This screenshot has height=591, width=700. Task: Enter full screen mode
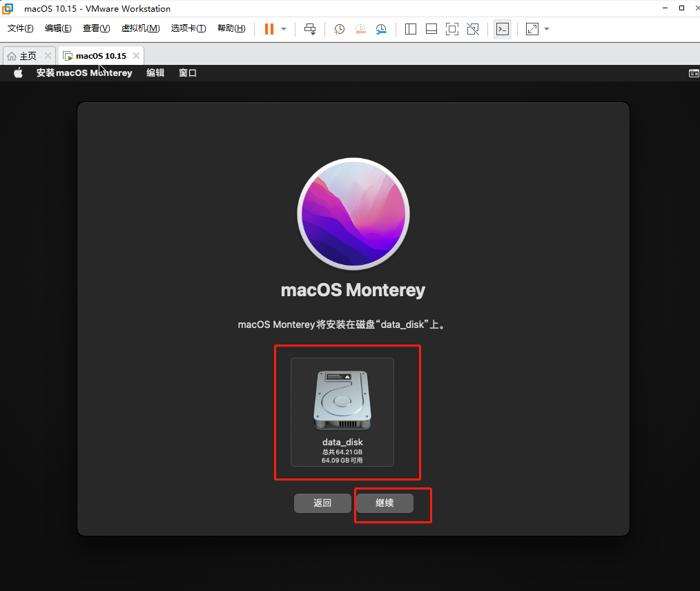pyautogui.click(x=451, y=29)
